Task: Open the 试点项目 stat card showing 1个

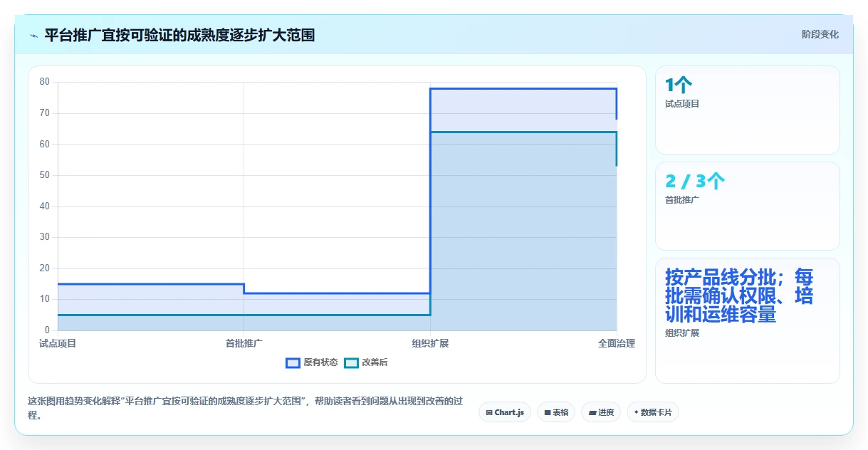Action: pos(748,110)
